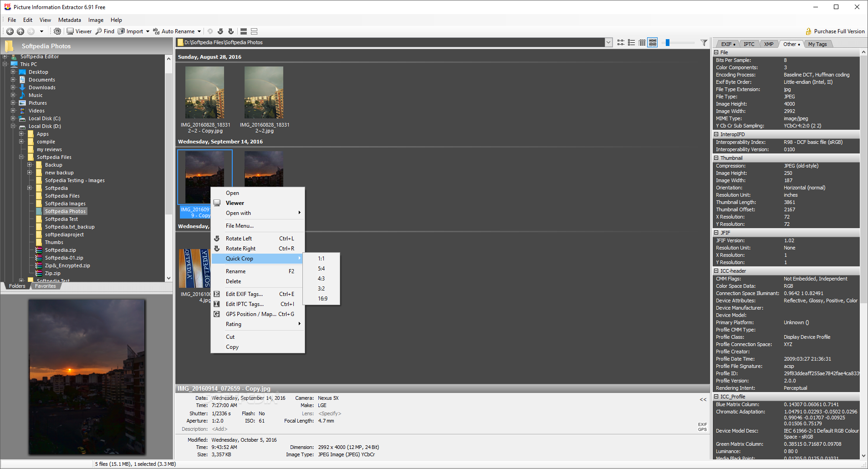
Task: Click the Find magnifier toolbar button
Action: tap(105, 31)
